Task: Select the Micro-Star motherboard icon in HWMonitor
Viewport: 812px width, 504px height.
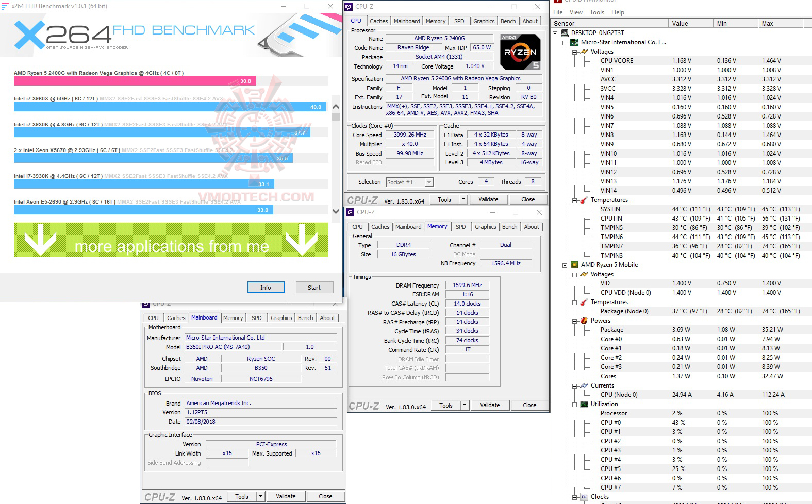Action: [x=574, y=42]
